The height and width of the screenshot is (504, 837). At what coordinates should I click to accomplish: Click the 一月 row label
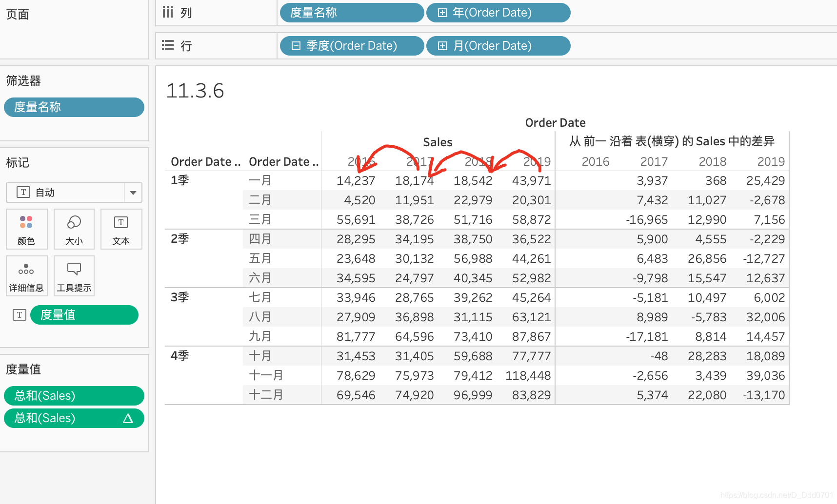260,180
